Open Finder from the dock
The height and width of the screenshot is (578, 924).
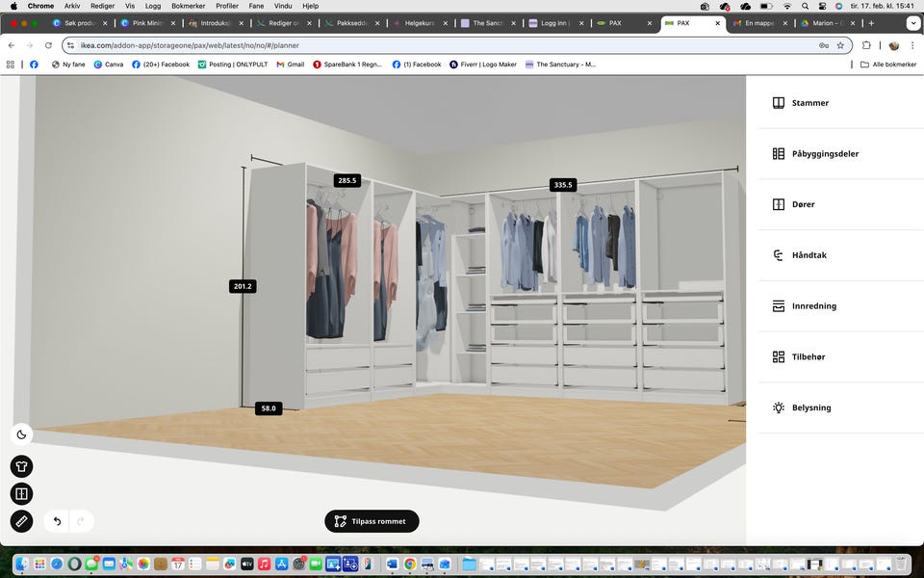coord(22,564)
